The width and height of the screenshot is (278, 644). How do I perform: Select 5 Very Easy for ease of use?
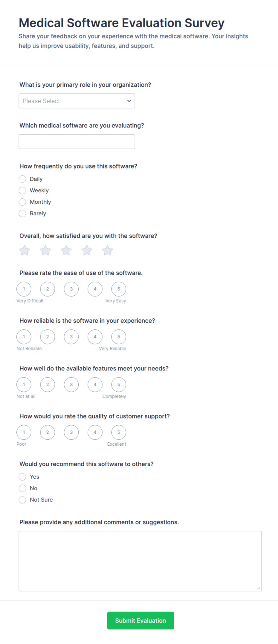(119, 289)
